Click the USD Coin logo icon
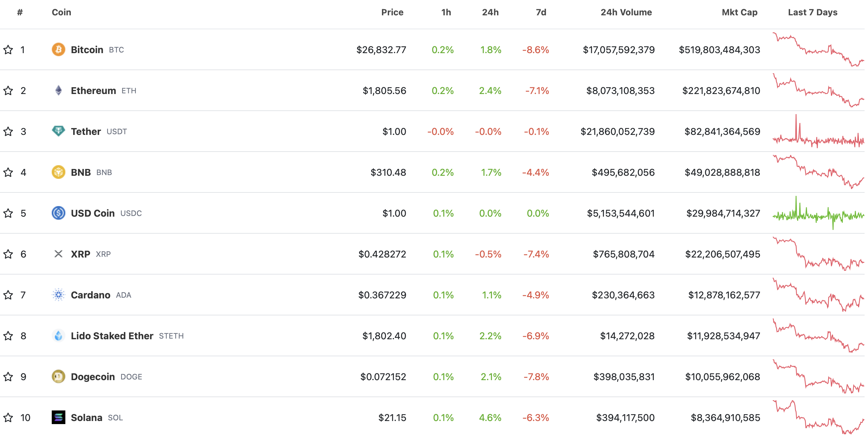The width and height of the screenshot is (868, 436). [58, 213]
